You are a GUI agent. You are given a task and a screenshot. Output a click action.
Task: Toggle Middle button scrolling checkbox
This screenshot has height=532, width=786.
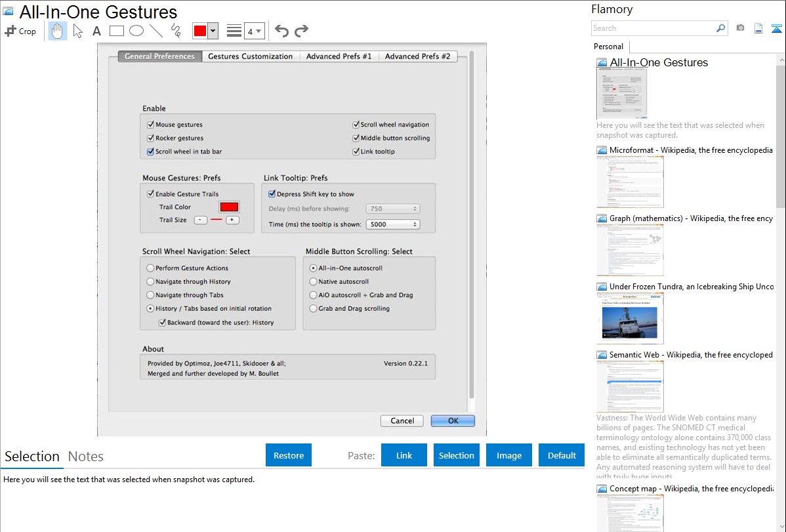(356, 138)
